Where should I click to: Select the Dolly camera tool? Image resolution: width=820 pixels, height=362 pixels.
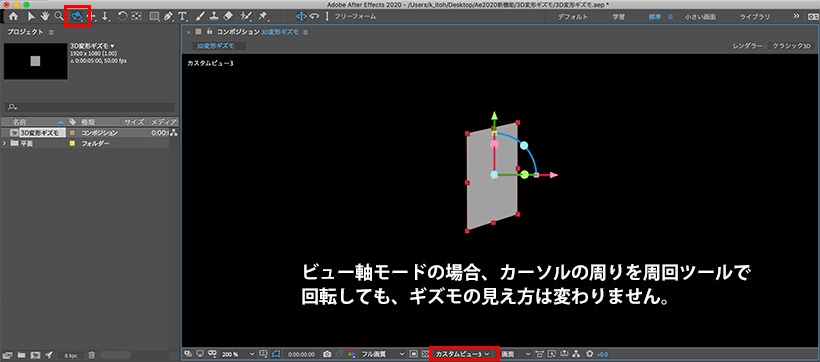click(105, 17)
